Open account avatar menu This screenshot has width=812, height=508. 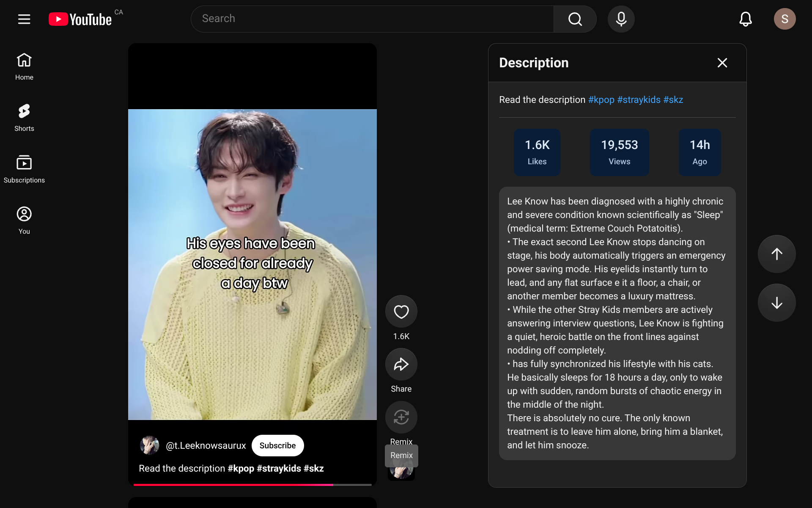[x=785, y=19]
